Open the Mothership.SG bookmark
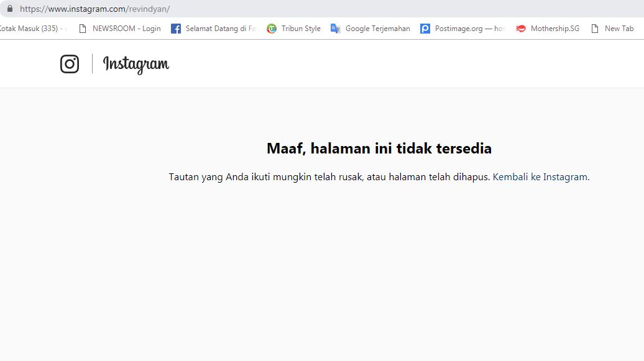Image resolution: width=644 pixels, height=361 pixels. tap(548, 29)
